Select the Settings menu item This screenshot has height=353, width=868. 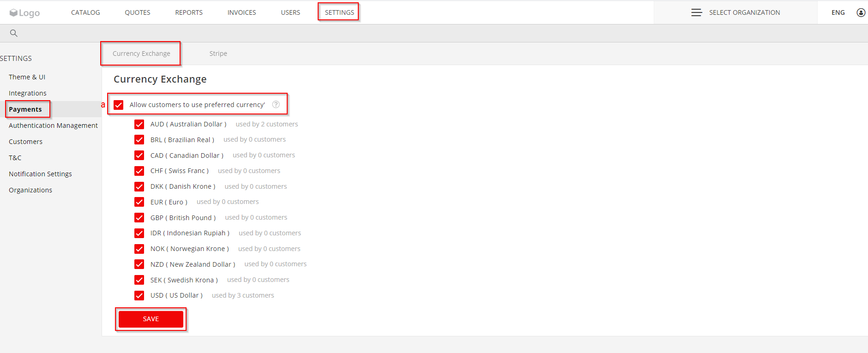click(339, 12)
